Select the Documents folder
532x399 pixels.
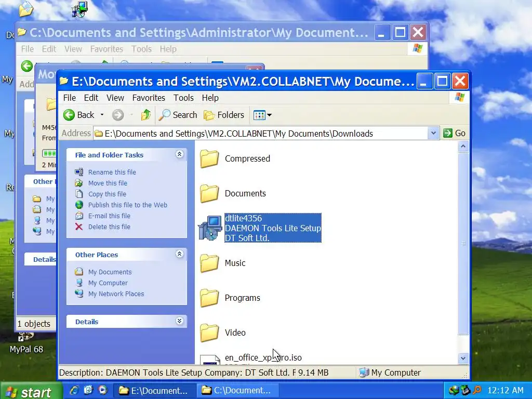pyautogui.click(x=233, y=193)
